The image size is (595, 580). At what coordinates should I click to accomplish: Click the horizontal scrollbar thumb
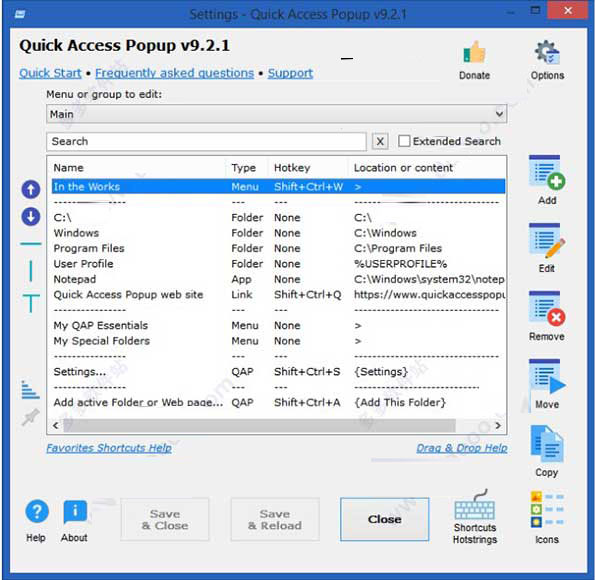(259, 426)
